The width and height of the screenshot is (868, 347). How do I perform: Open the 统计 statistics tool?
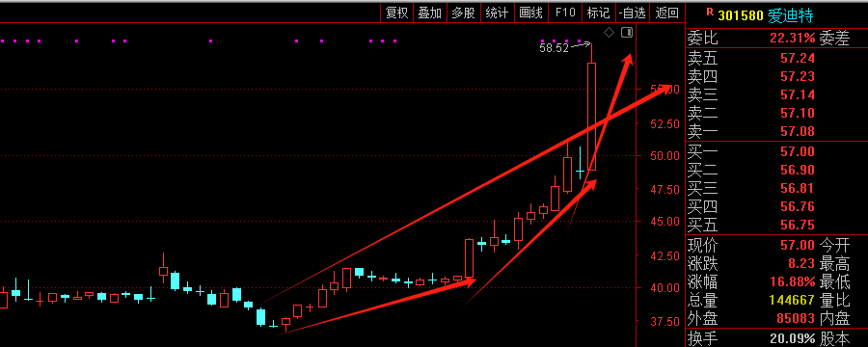pyautogui.click(x=497, y=13)
